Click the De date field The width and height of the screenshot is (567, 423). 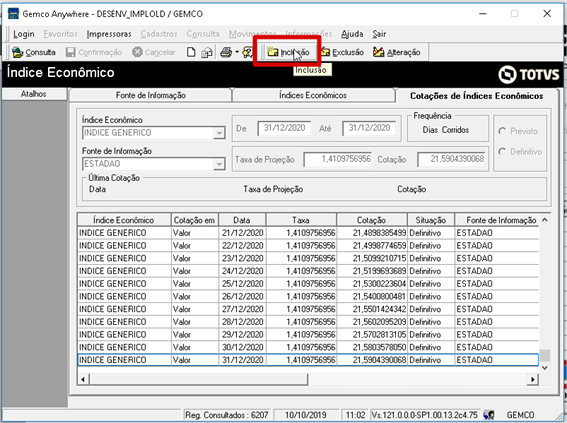click(x=284, y=128)
